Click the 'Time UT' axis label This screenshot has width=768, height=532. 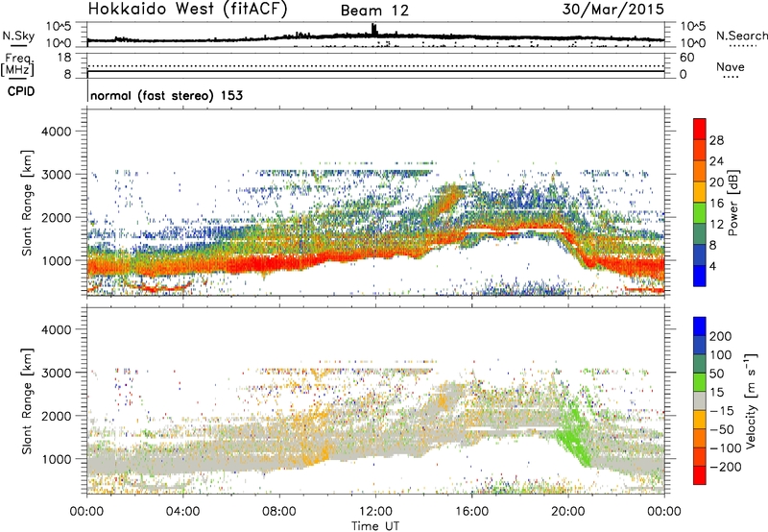click(x=375, y=526)
